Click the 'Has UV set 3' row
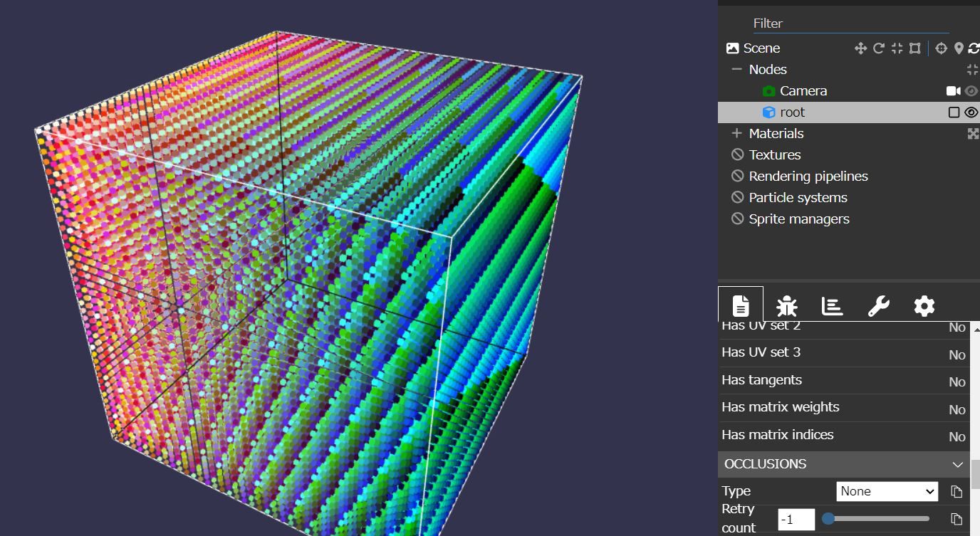Viewport: 980px width, 536px height. coord(843,353)
